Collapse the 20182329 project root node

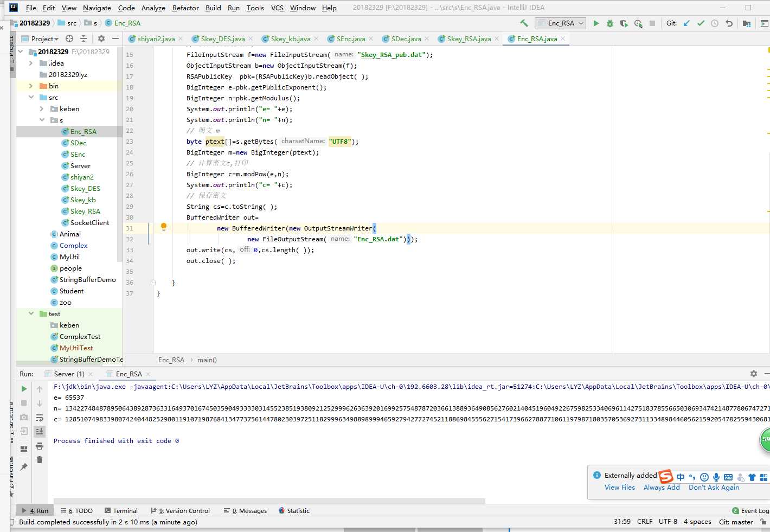[21, 52]
